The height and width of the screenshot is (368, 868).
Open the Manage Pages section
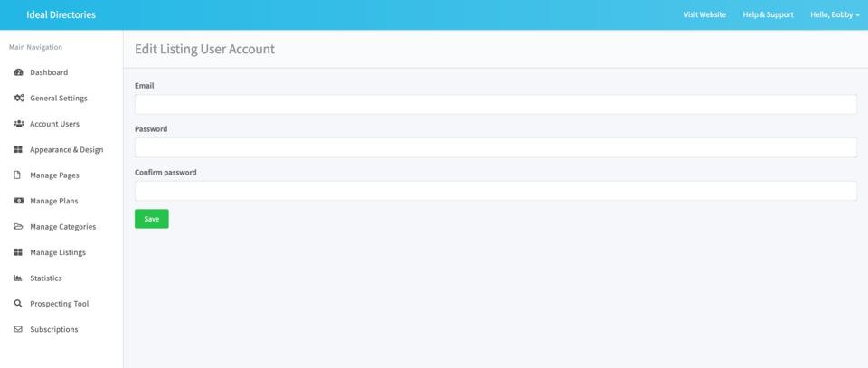coord(54,175)
